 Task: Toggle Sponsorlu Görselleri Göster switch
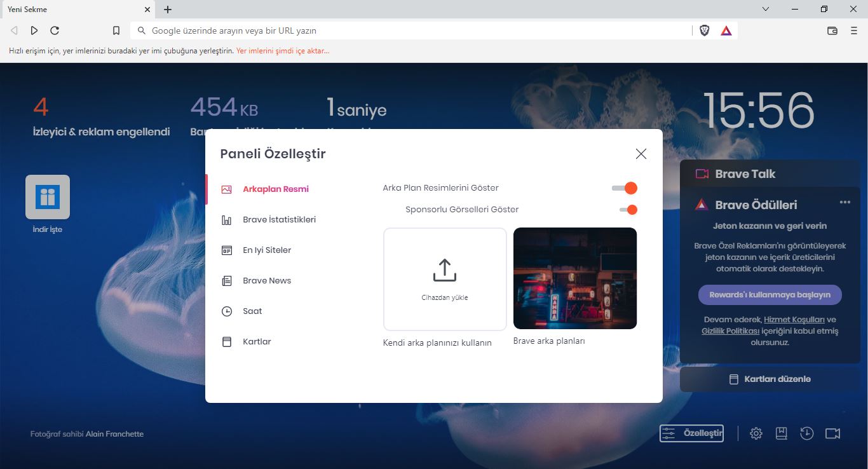[628, 210]
